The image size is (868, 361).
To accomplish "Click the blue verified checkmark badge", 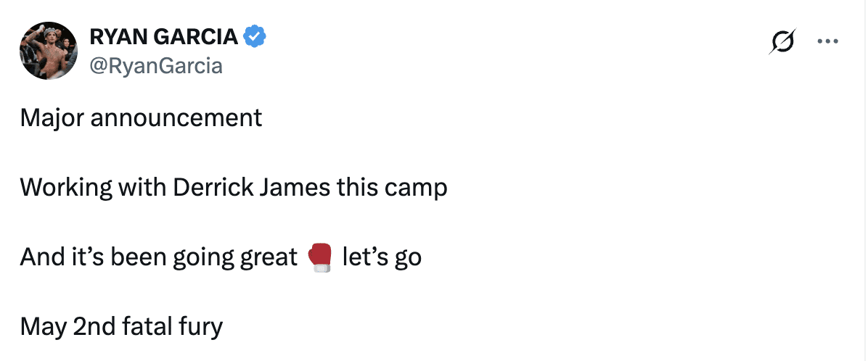I will (255, 36).
